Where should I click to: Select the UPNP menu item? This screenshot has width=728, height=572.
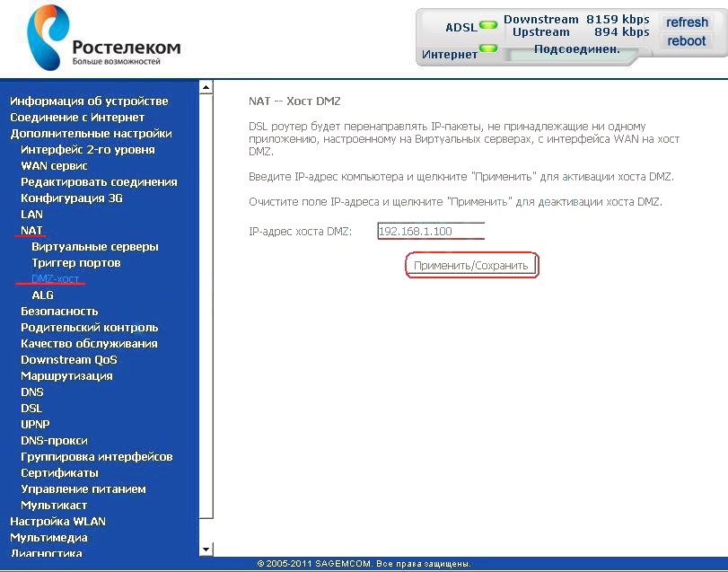pyautogui.click(x=35, y=425)
